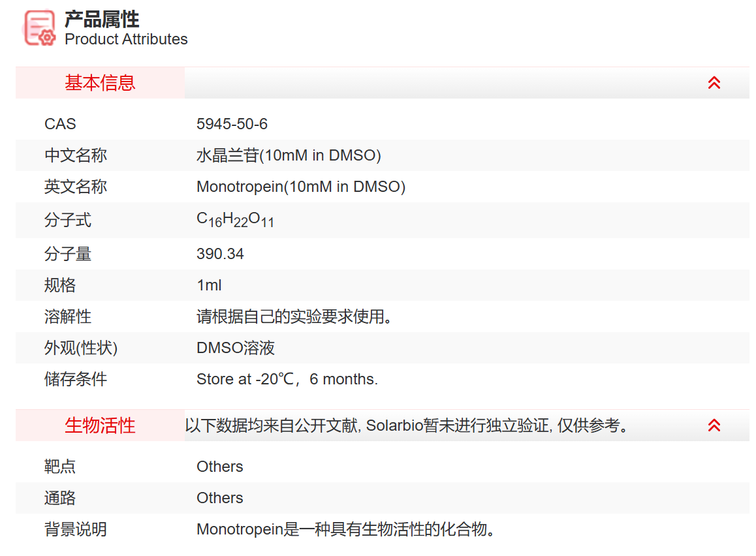
Task: Click the red double-chevron beside 基本信息
Action: (x=714, y=82)
